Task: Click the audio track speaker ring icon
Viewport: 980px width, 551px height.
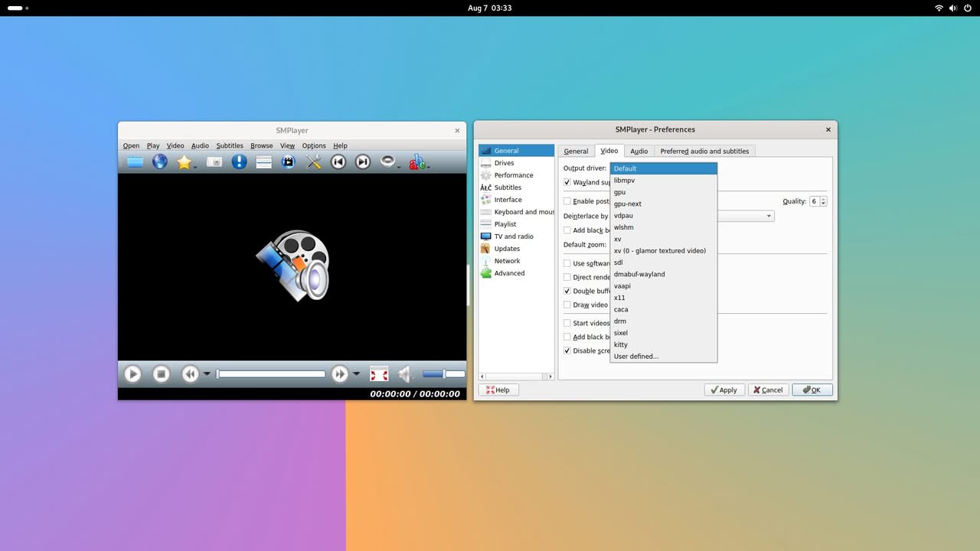Action: click(388, 161)
